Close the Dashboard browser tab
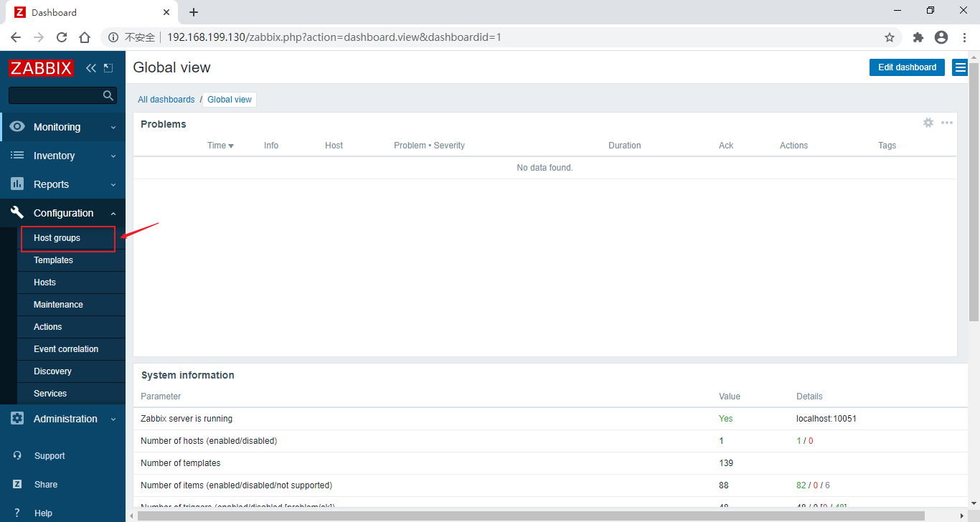This screenshot has height=522, width=980. click(166, 12)
